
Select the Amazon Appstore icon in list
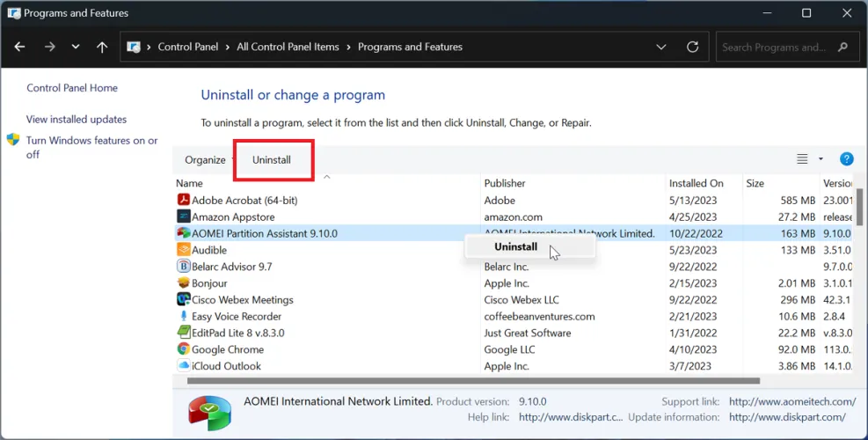point(184,217)
